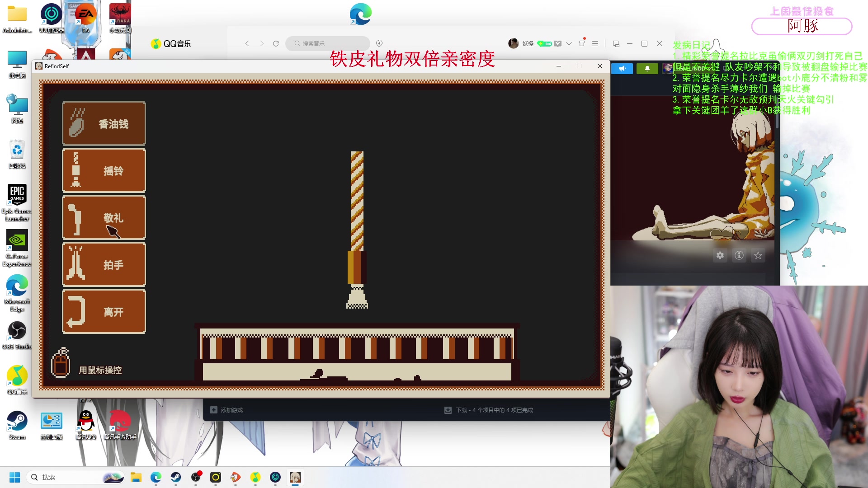The image size is (868, 488).
Task: Open OBS Studio desktop shortcut
Action: [x=17, y=335]
